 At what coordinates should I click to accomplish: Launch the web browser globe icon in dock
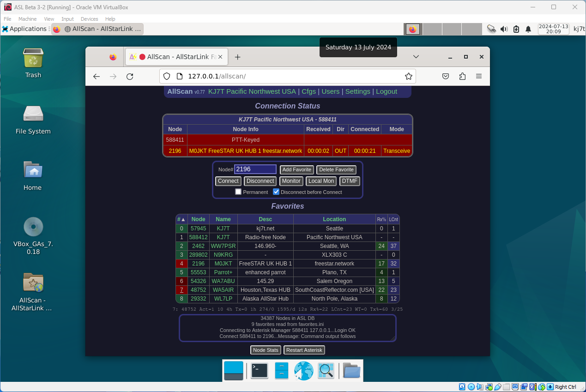click(303, 371)
